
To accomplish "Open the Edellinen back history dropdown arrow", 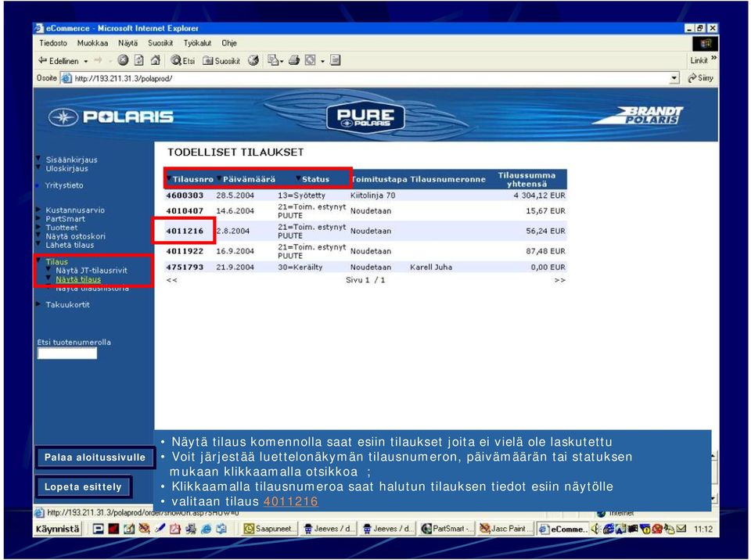I will (86, 61).
